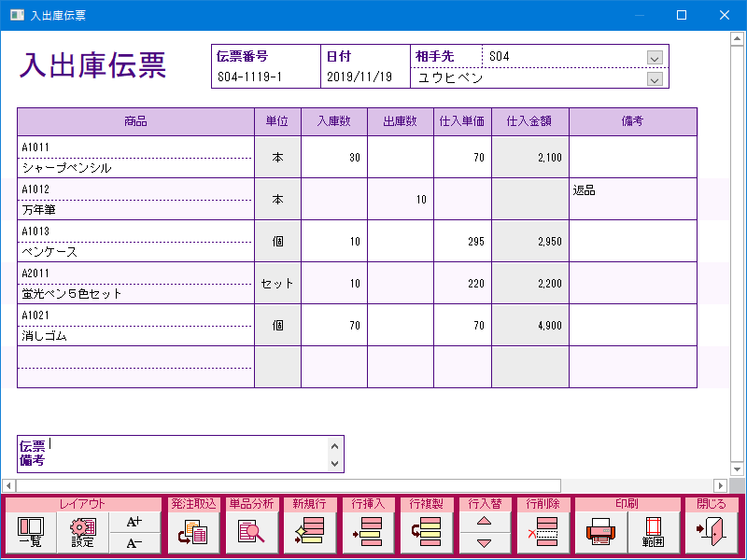This screenshot has width=747, height=560.
Task: Select product name 万年筆 cell
Action: (135, 209)
